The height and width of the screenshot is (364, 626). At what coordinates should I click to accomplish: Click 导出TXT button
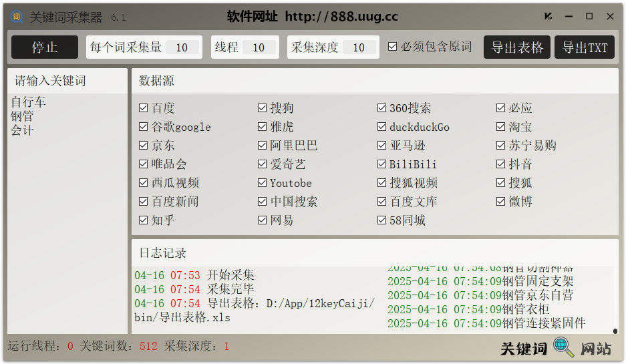pos(585,47)
